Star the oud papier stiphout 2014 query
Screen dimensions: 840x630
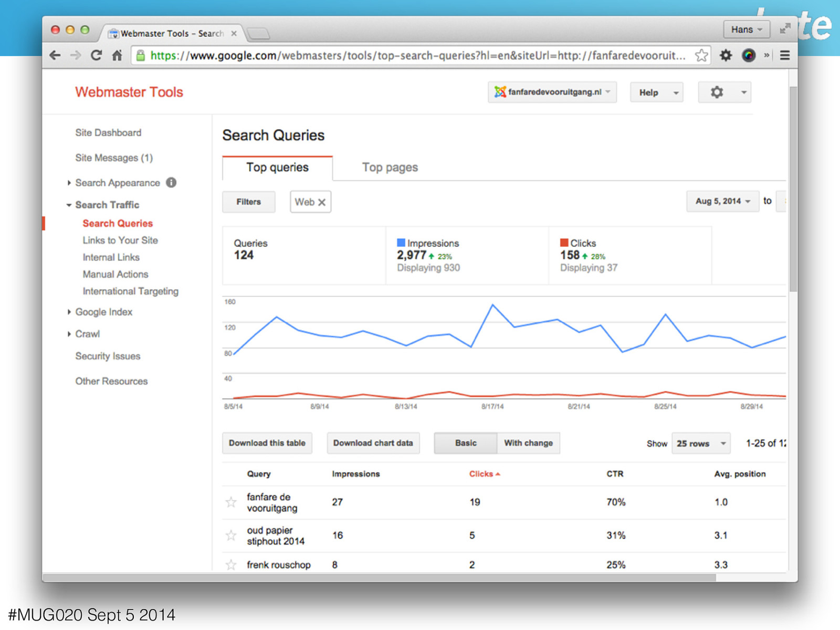click(x=231, y=535)
